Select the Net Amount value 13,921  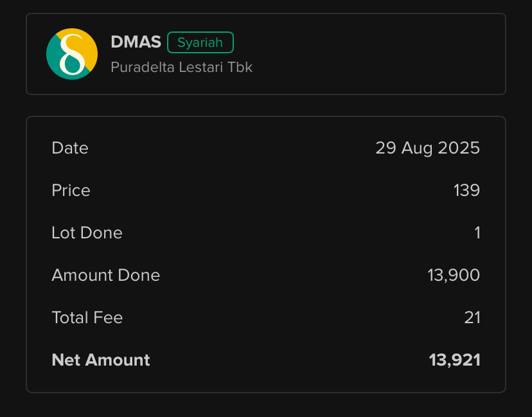click(x=455, y=360)
